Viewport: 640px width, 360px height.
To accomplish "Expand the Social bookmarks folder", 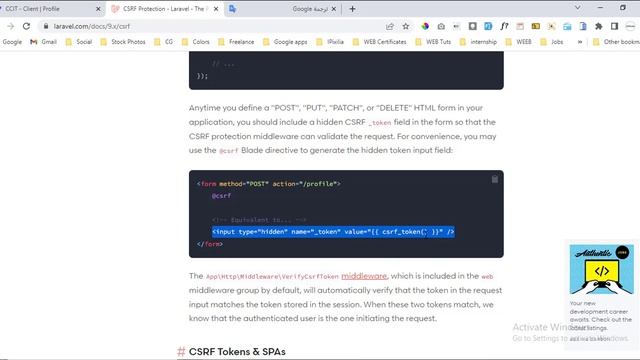I will [79, 42].
